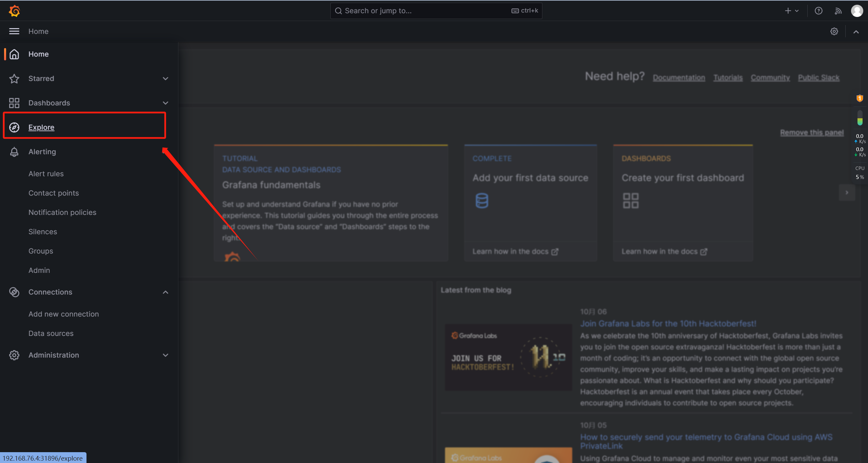Click the Explore compass icon
This screenshot has height=463, width=868.
click(x=14, y=127)
